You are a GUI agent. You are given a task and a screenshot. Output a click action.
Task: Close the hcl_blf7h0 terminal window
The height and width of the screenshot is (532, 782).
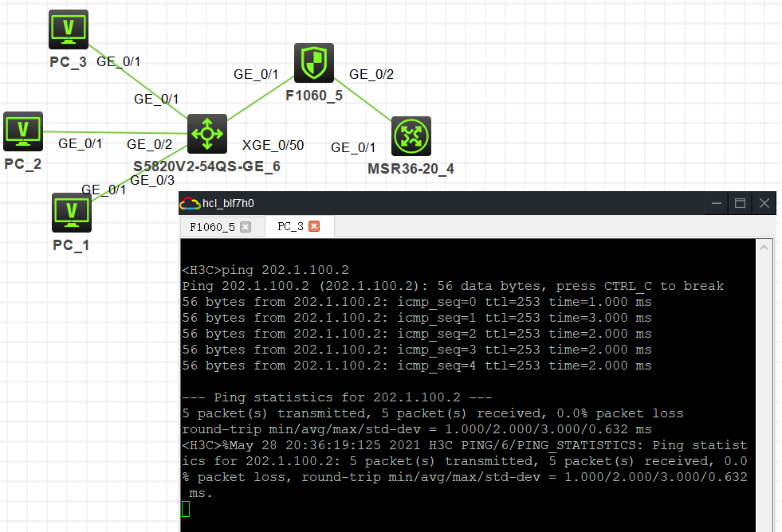(x=764, y=203)
